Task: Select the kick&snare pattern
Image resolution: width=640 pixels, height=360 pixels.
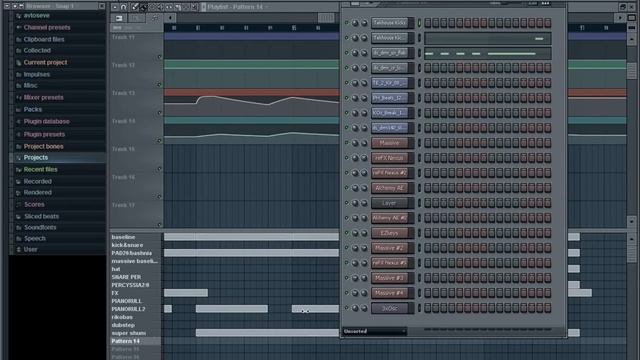Action: (x=127, y=245)
